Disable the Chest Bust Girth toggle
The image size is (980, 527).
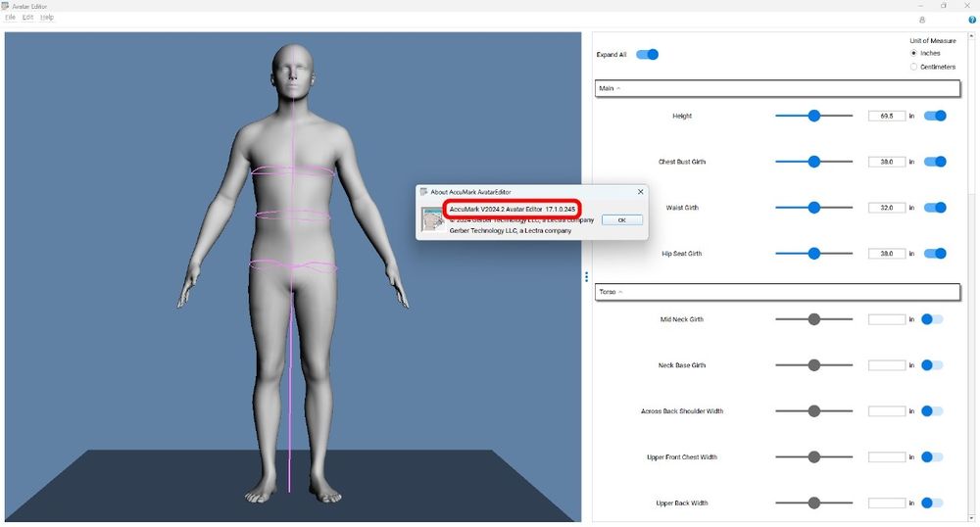coord(935,162)
